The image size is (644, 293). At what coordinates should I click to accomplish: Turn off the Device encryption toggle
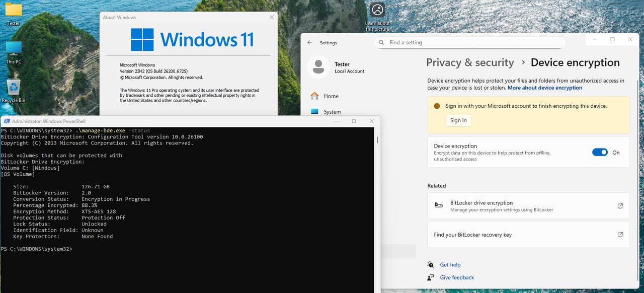[x=600, y=153]
